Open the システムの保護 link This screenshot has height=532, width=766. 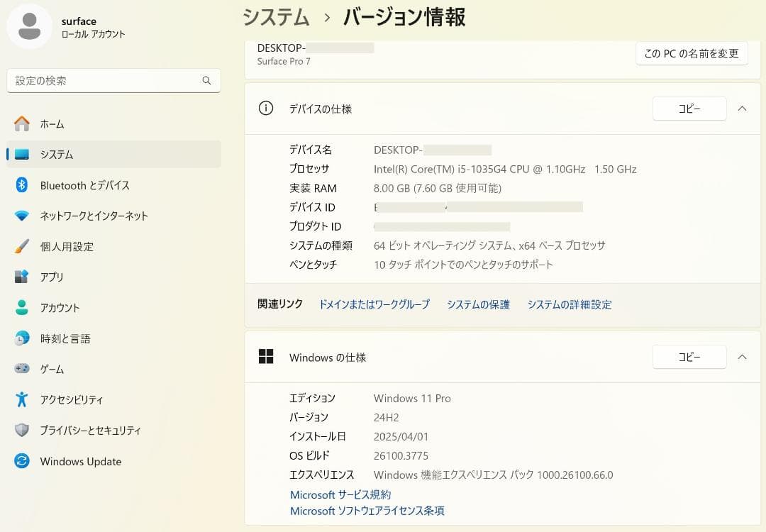(478, 304)
